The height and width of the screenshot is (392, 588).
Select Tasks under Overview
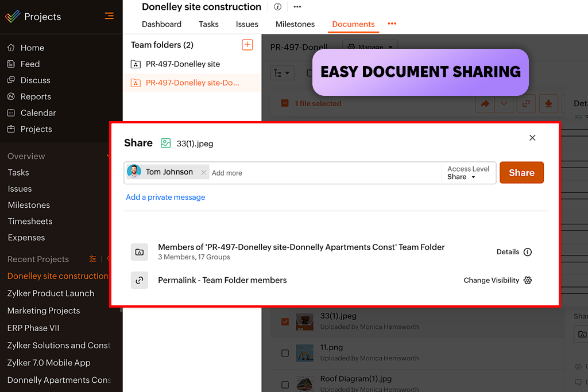pos(18,172)
